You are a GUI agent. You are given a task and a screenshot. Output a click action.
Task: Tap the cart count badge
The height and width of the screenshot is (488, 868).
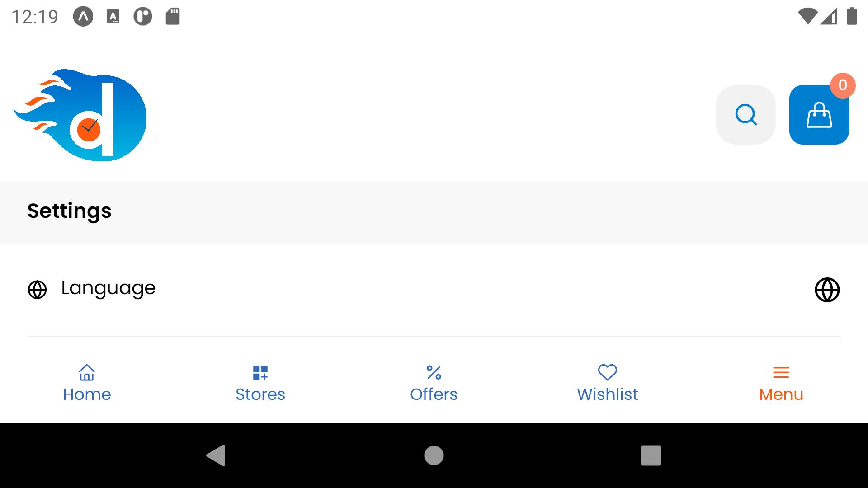click(x=843, y=85)
